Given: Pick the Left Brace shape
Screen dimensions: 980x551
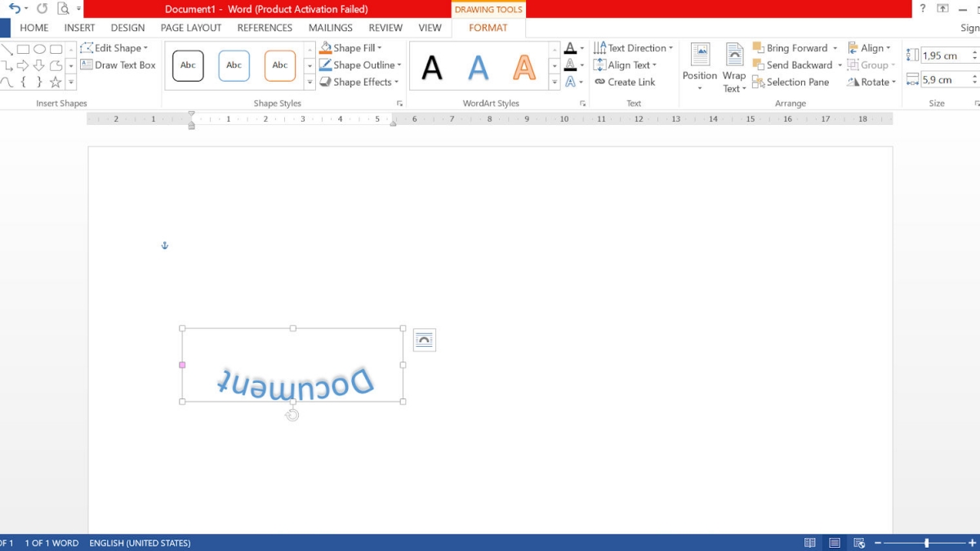Looking at the screenshot, I should 23,82.
